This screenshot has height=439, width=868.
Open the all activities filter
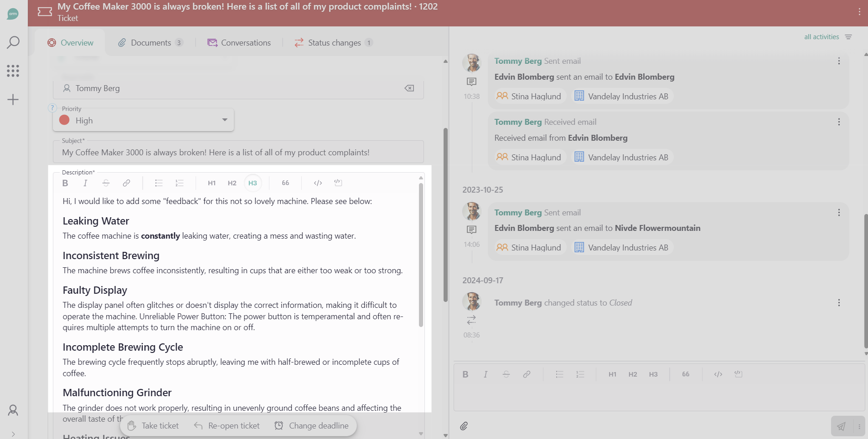pyautogui.click(x=827, y=37)
